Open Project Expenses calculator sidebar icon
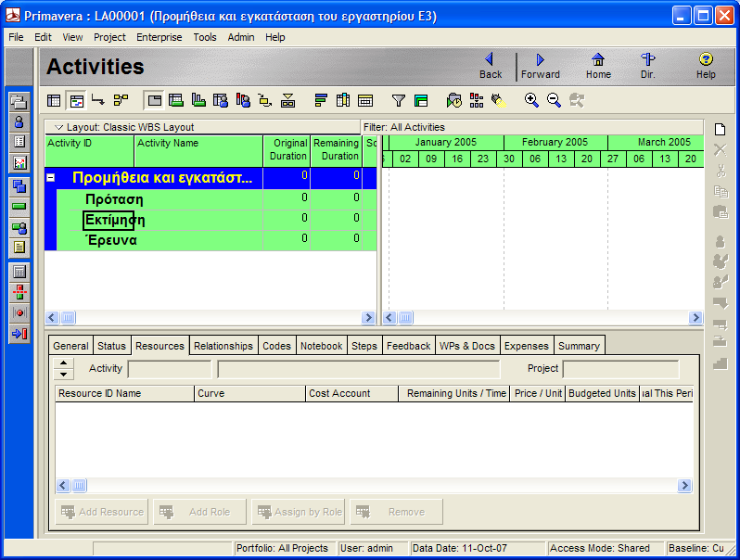 tap(19, 272)
